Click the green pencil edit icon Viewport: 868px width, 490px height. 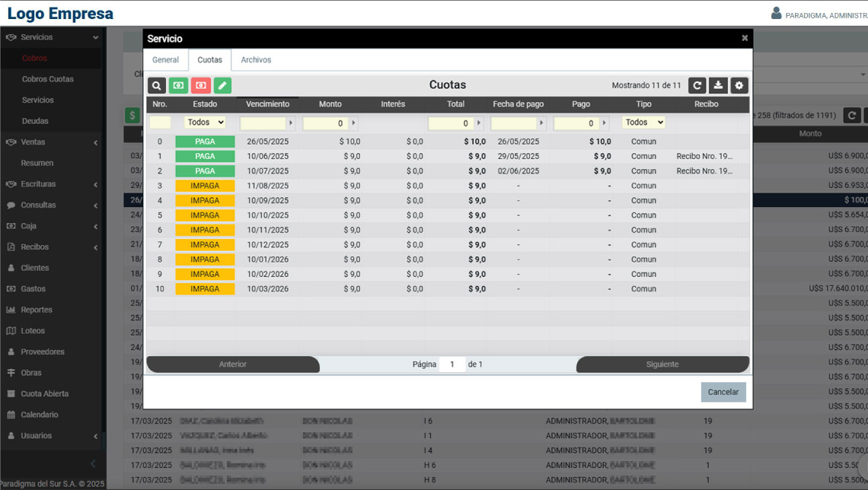coord(222,86)
